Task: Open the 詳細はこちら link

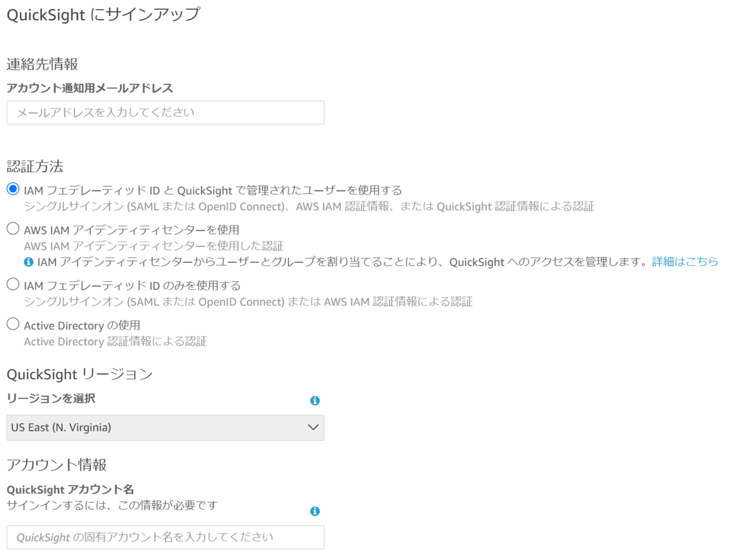Action: click(x=685, y=262)
